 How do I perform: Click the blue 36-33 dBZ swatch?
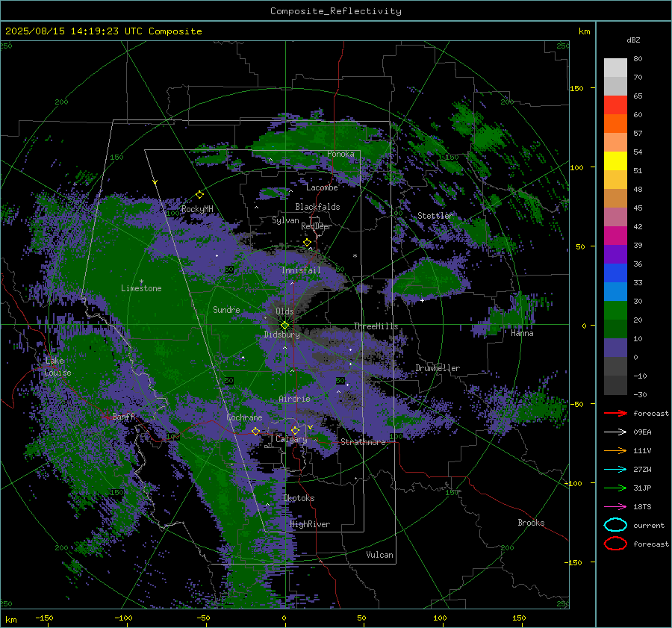(x=615, y=273)
